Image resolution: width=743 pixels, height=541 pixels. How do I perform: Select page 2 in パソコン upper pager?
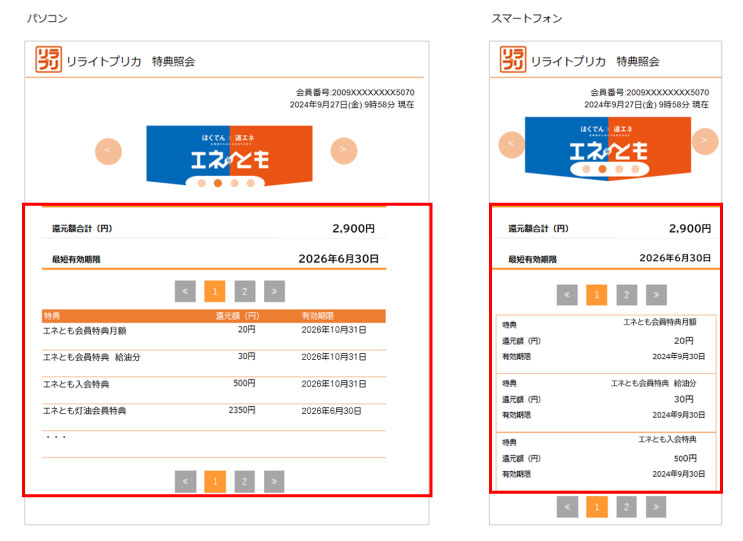pos(245,291)
